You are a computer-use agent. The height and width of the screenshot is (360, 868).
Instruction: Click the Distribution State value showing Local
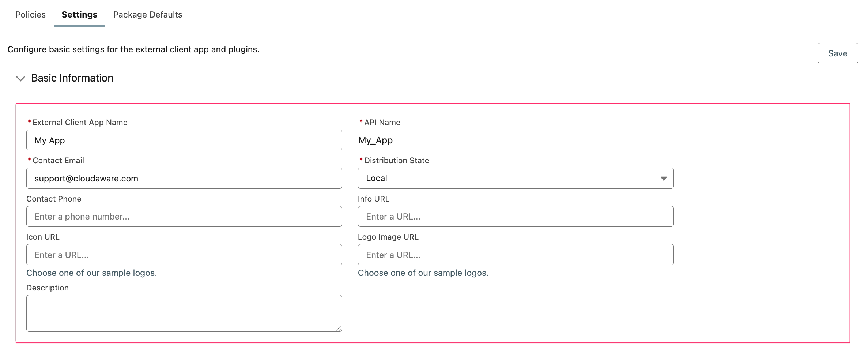pos(377,178)
